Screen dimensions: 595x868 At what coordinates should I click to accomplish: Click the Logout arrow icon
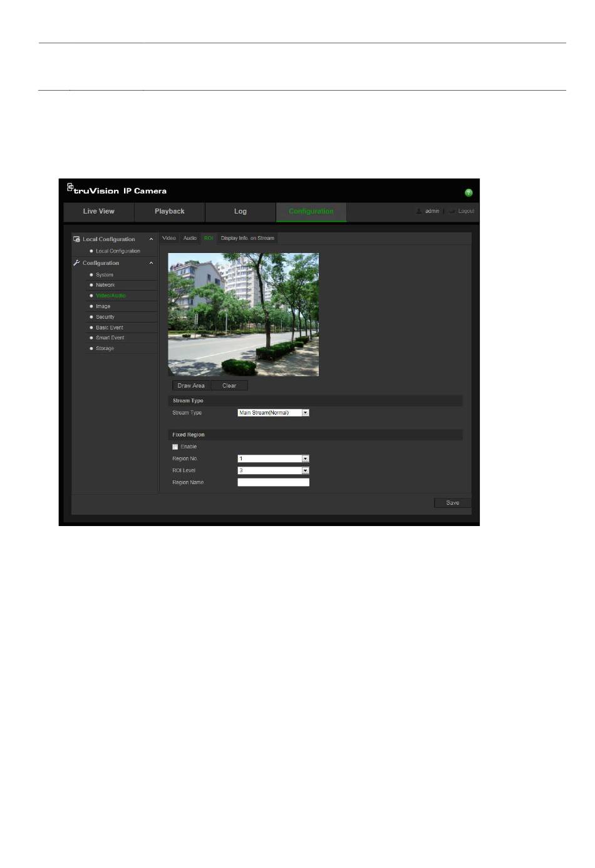click(452, 211)
